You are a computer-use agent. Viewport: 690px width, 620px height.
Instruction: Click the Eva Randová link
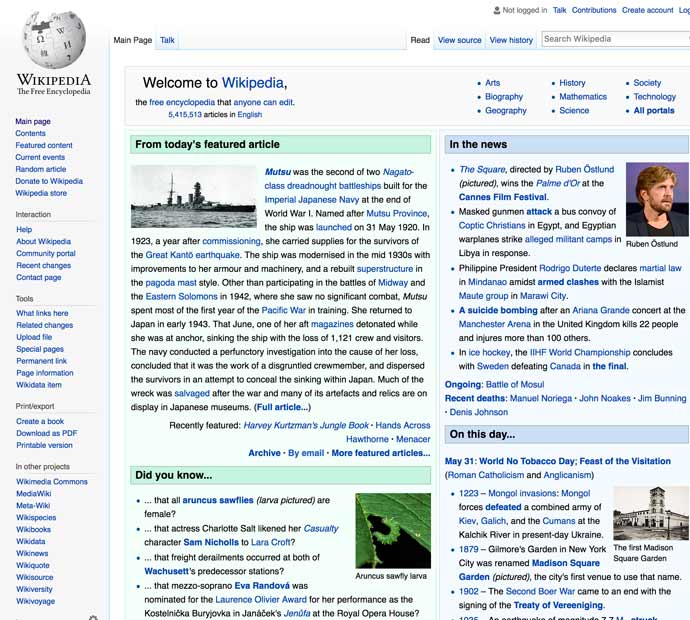[262, 586]
